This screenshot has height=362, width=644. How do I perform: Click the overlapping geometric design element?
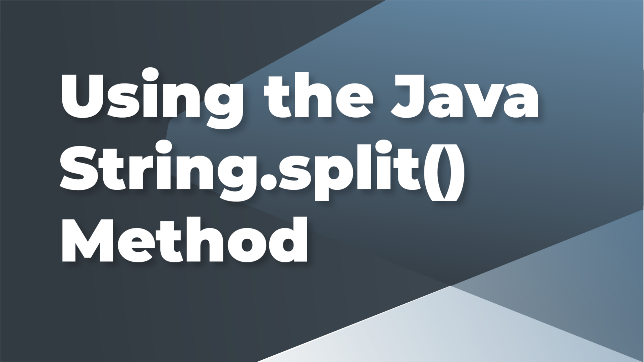tap(531, 287)
